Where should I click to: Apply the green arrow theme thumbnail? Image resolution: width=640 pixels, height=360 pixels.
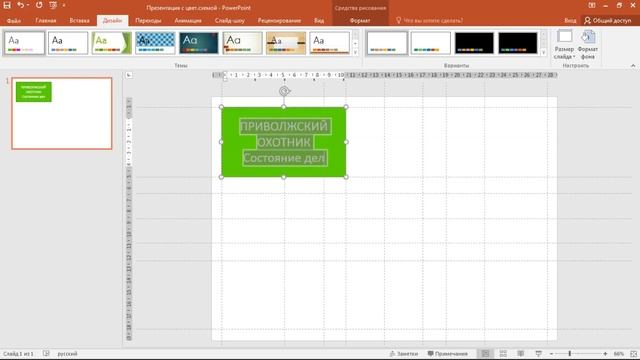[x=111, y=43]
